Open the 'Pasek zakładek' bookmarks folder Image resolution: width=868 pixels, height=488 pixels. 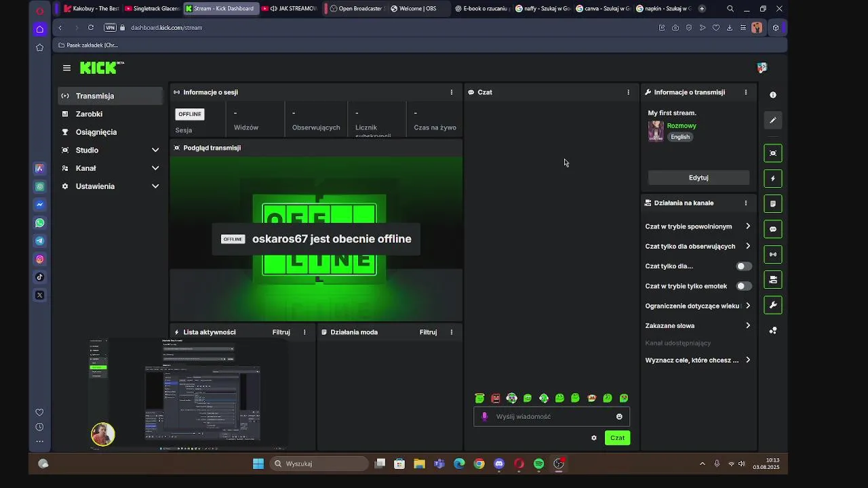point(88,45)
